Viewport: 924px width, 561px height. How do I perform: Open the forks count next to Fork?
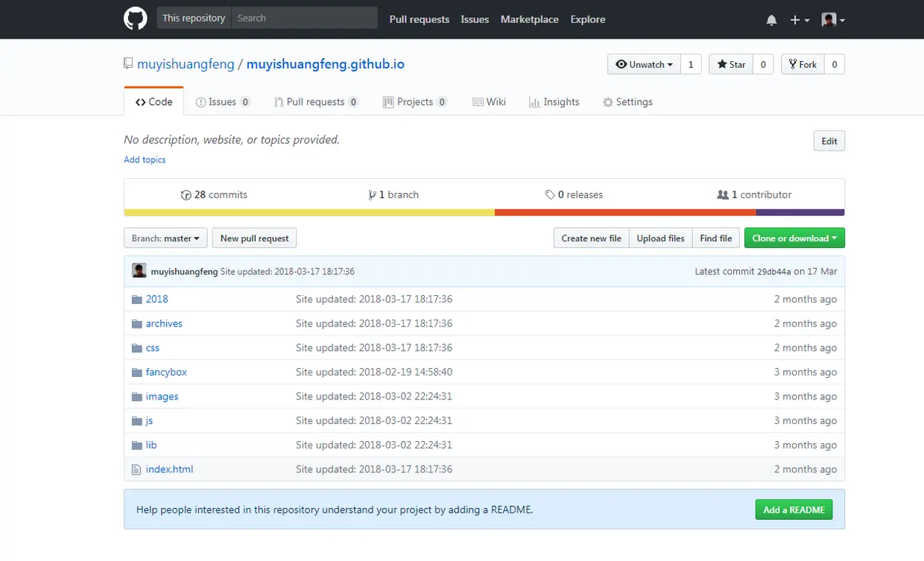[835, 65]
